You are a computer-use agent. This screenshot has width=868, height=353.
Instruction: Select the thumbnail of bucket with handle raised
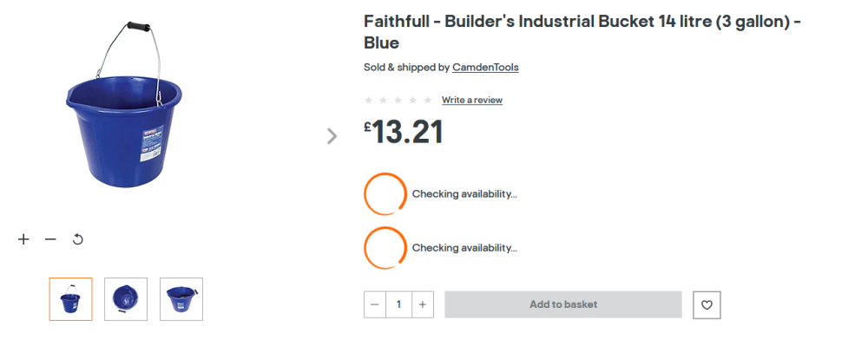(71, 298)
